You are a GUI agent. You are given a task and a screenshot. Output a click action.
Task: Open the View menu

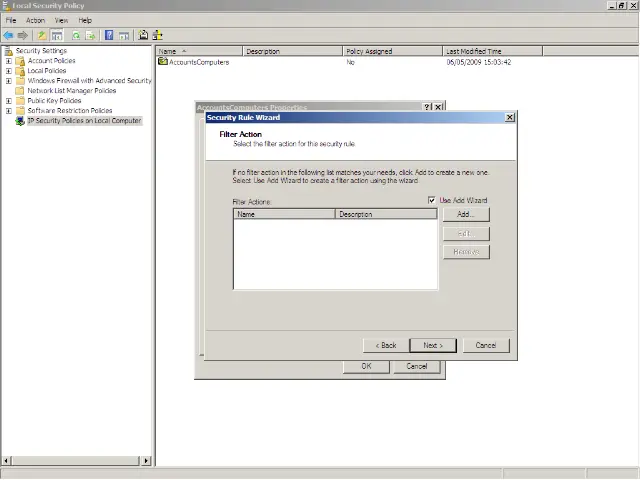(62, 20)
